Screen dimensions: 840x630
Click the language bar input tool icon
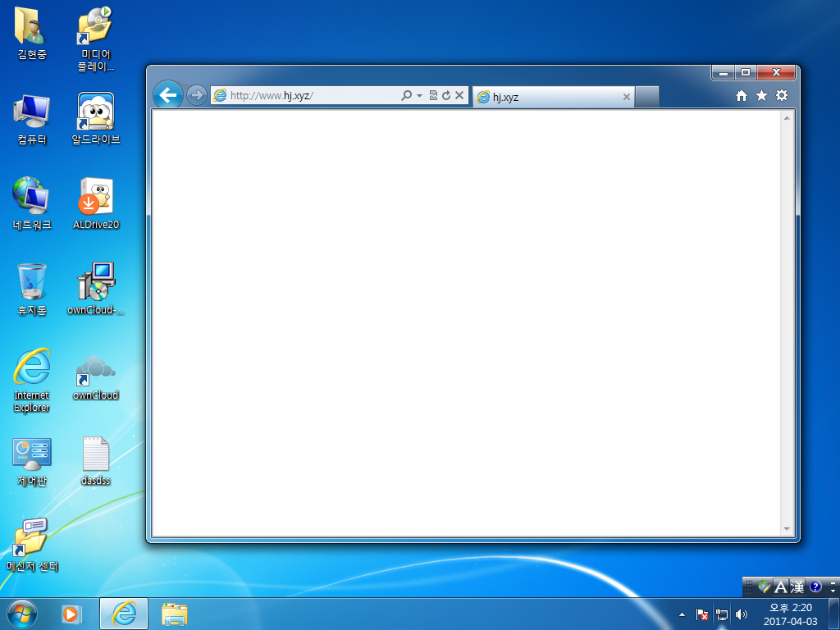click(765, 587)
